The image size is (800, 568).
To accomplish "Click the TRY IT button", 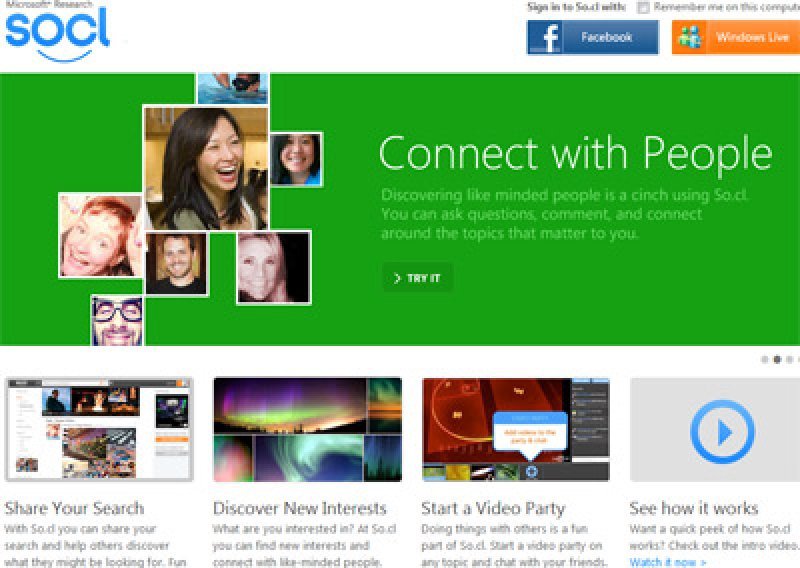I will (x=417, y=278).
